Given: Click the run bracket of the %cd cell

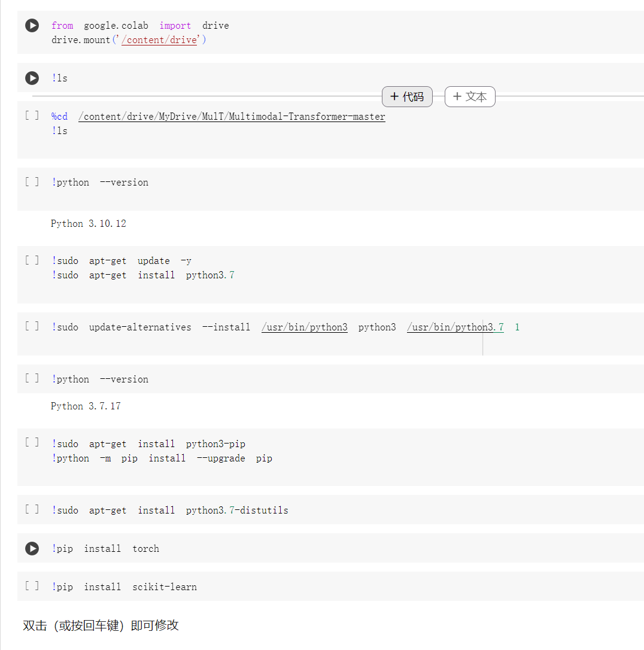Looking at the screenshot, I should click(x=32, y=115).
